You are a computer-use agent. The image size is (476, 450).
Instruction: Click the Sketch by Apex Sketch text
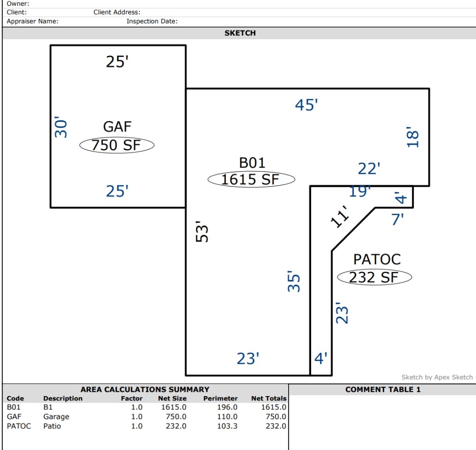pos(437,377)
